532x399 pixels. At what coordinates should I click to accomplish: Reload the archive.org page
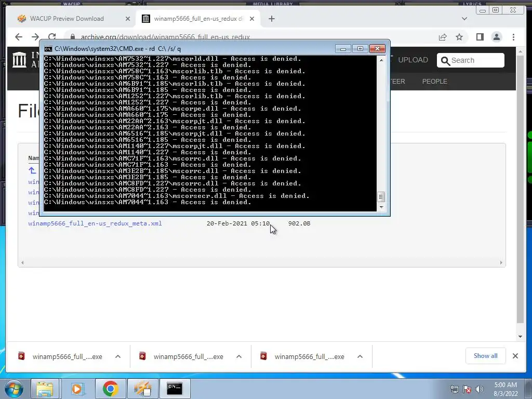coord(52,37)
